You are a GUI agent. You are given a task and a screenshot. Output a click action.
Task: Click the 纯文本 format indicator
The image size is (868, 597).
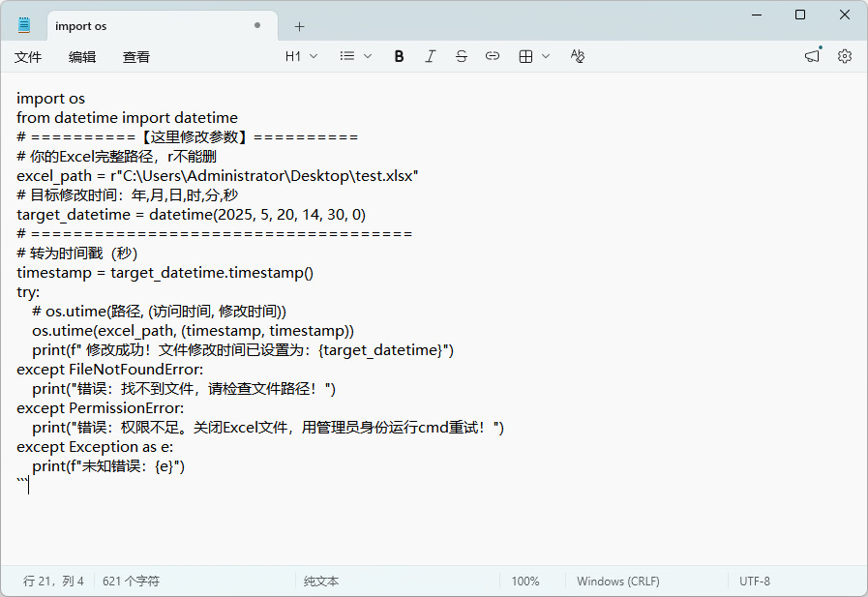click(321, 581)
